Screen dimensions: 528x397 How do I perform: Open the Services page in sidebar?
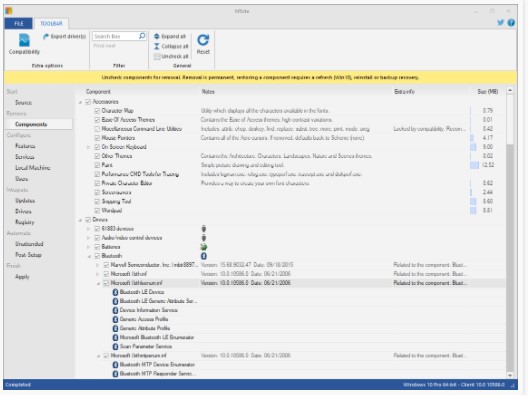24,157
